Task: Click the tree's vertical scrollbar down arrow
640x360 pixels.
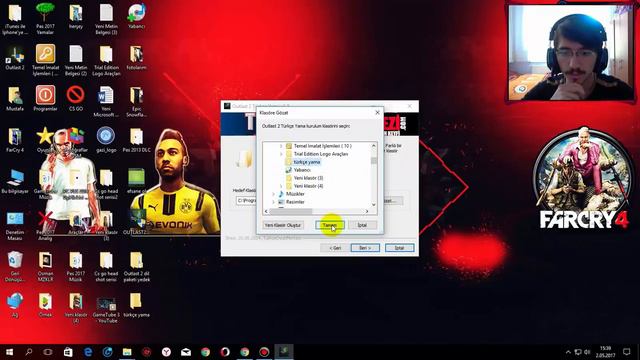Action: coord(373,204)
